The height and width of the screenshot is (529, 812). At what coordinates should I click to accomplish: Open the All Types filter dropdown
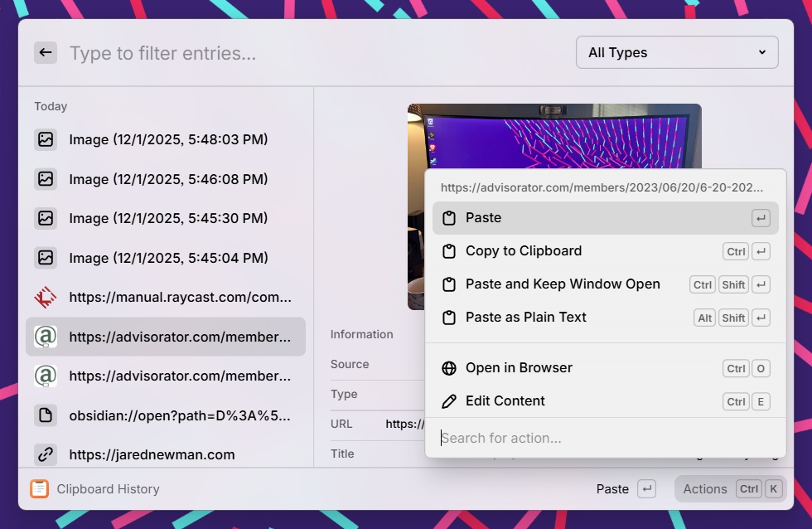(x=677, y=52)
